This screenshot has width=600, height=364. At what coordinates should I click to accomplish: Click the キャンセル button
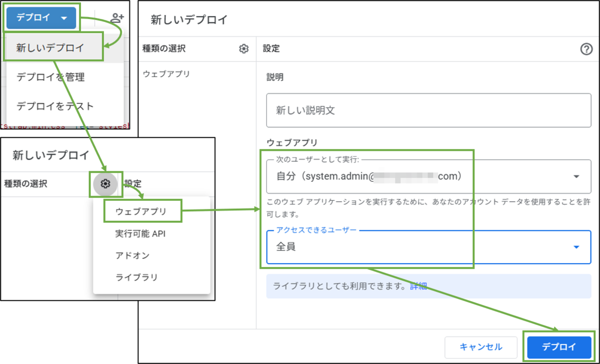click(481, 347)
